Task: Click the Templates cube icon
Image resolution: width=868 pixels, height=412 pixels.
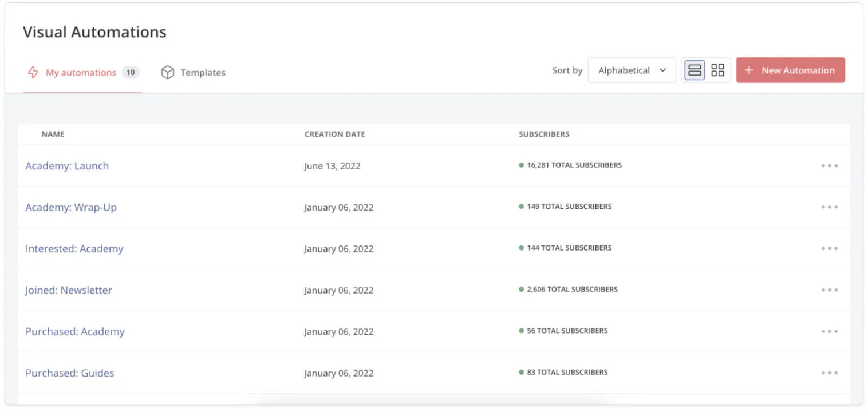Action: click(167, 72)
